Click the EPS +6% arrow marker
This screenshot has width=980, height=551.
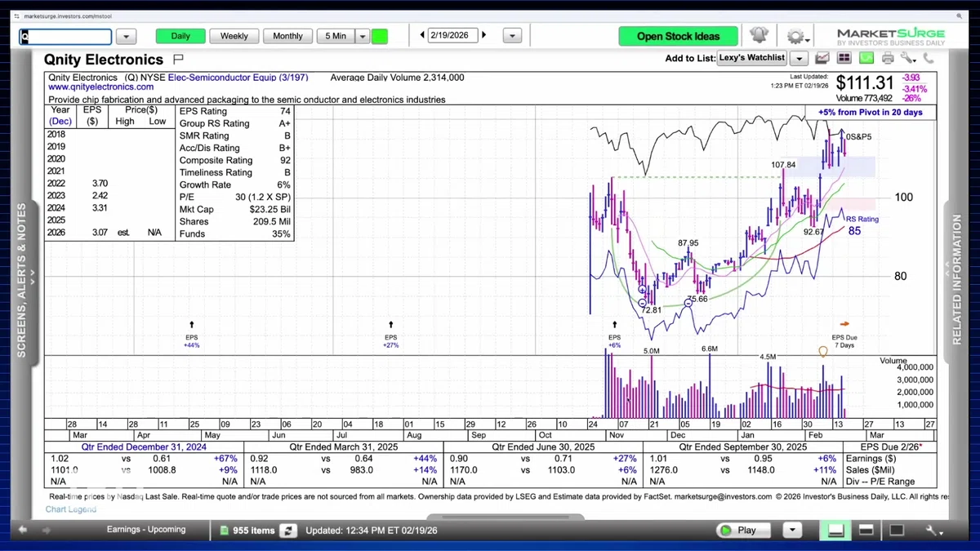point(614,325)
